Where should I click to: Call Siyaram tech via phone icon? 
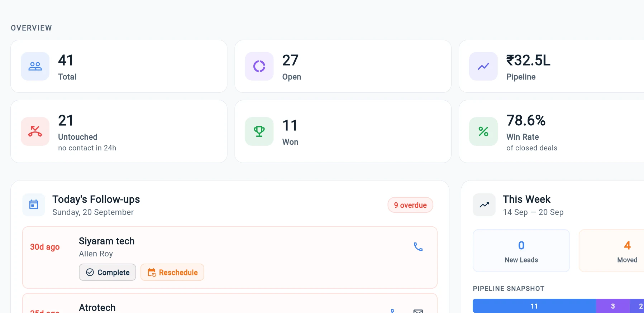[x=418, y=247]
